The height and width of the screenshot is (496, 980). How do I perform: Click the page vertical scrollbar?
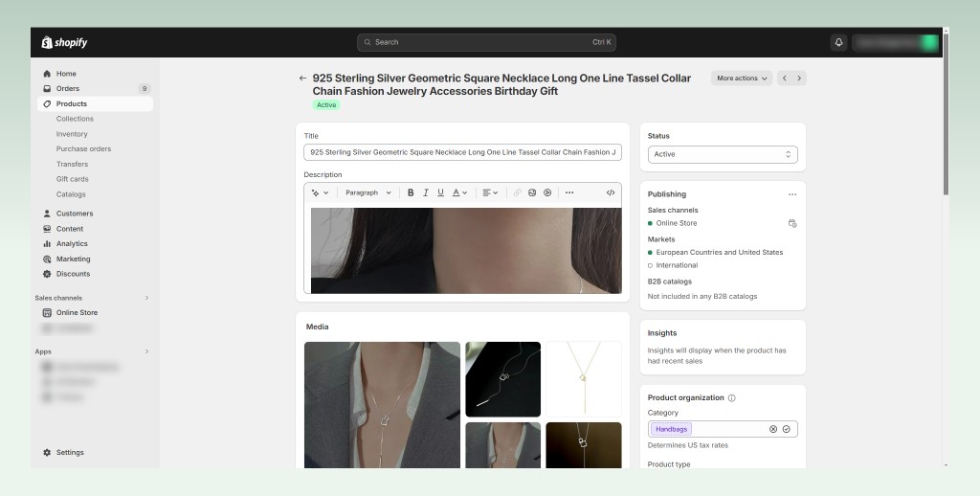946,113
